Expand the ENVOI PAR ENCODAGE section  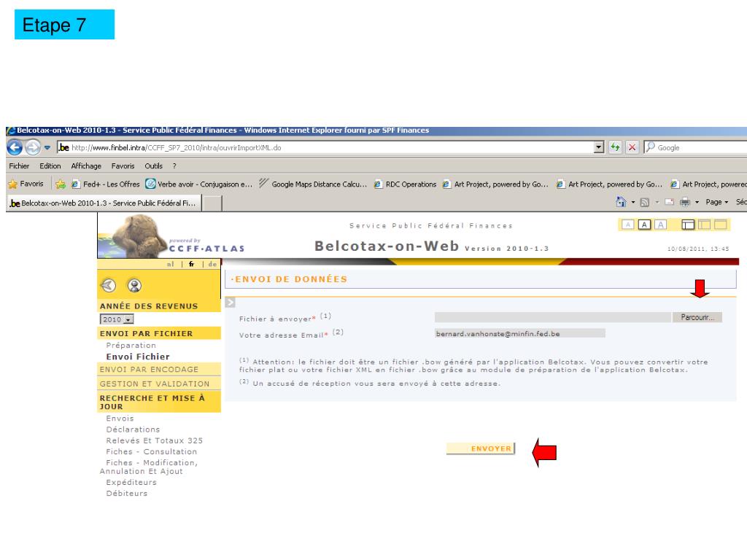[x=159, y=370]
